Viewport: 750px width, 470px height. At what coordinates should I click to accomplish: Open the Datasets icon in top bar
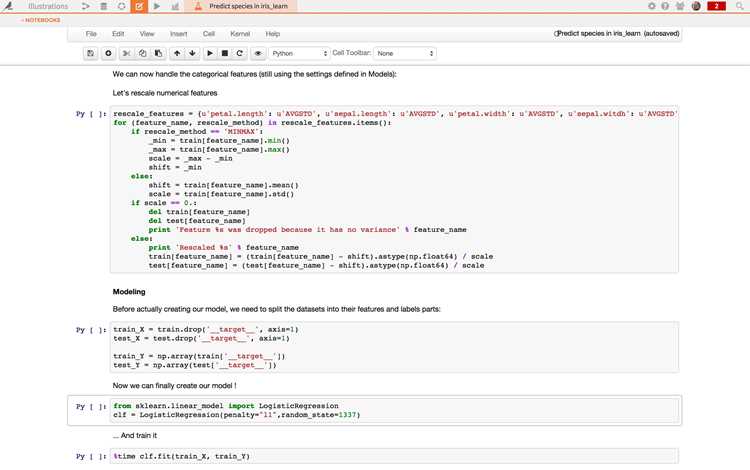point(103,6)
